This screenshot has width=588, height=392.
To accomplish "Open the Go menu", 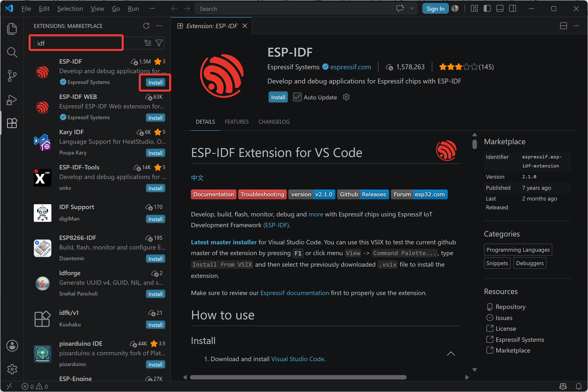I will pos(116,9).
